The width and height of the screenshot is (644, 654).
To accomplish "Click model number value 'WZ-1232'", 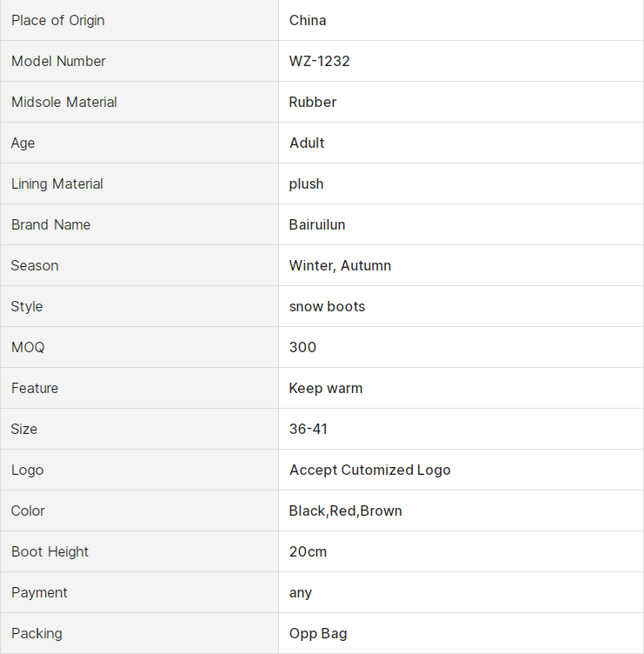I will pos(319,61).
